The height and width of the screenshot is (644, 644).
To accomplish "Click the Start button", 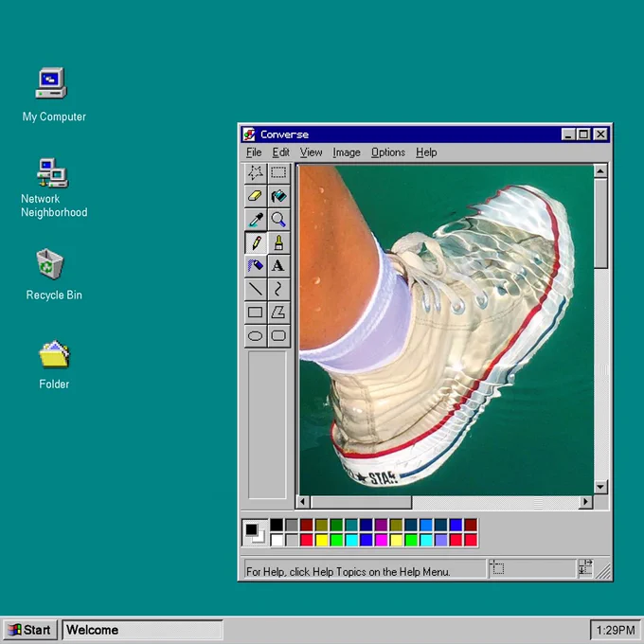I will 29,630.
